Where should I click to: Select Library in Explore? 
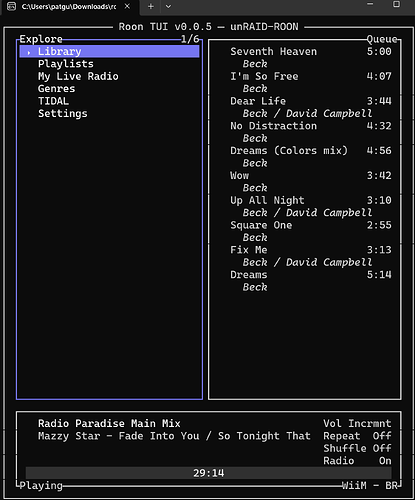[x=109, y=51]
